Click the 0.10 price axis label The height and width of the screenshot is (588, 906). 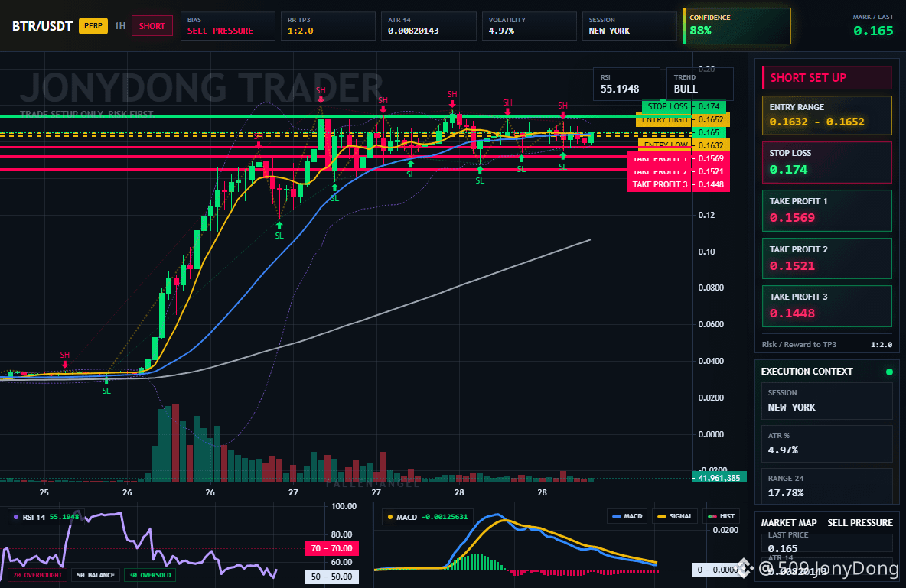tap(706, 252)
